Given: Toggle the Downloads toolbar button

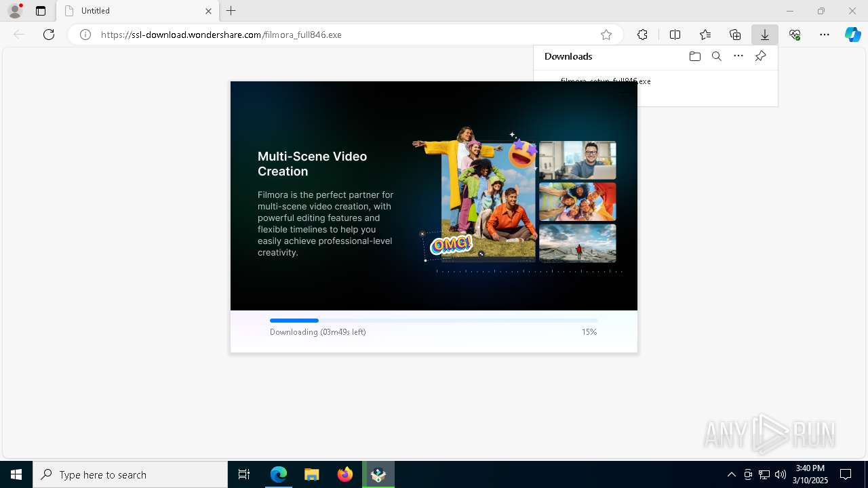Looking at the screenshot, I should pyautogui.click(x=765, y=35).
